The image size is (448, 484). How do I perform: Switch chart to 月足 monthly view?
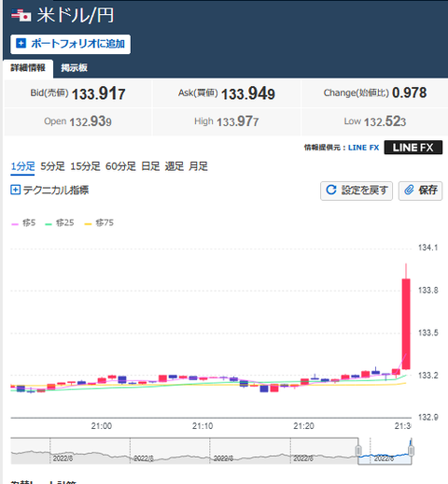tap(198, 166)
